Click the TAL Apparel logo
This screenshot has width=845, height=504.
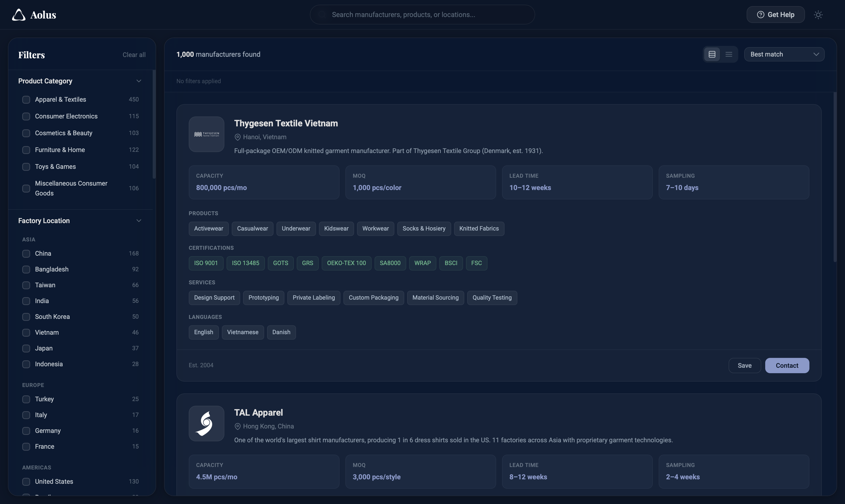206,423
